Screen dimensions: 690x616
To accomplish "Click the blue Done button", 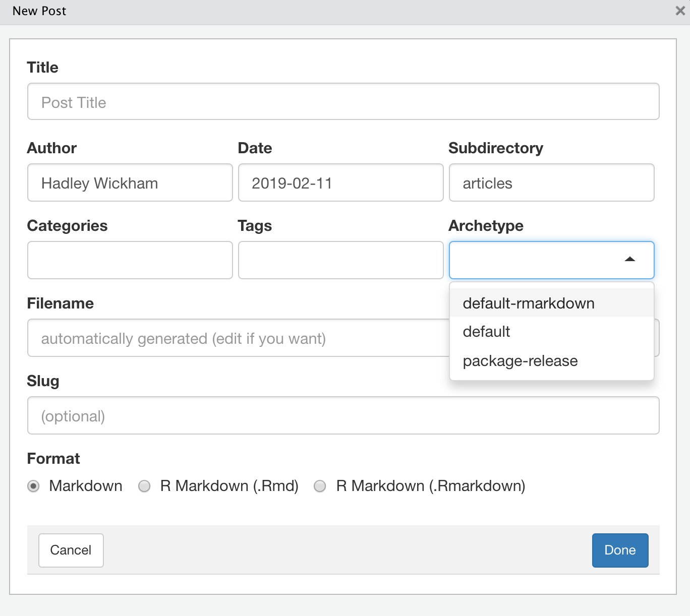I will tap(620, 550).
